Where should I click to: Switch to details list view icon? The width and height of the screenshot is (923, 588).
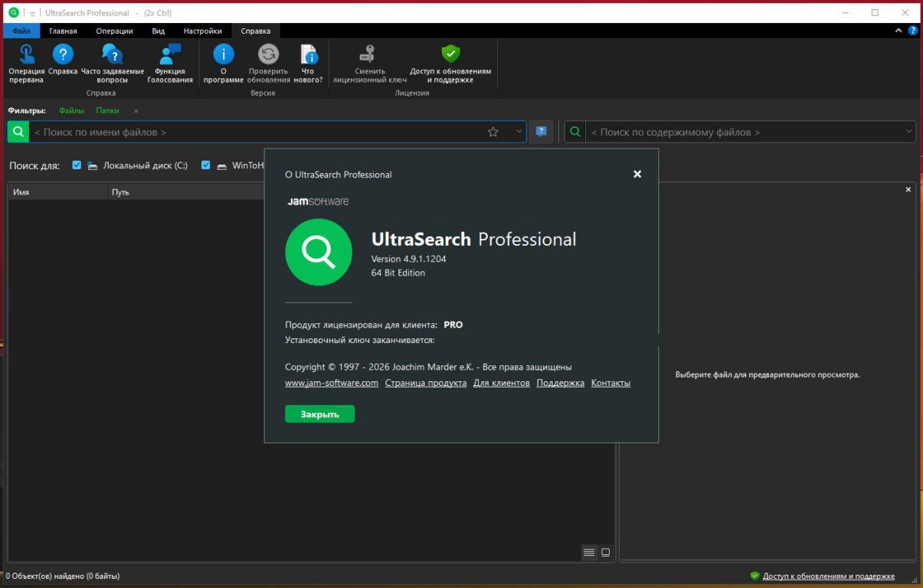pyautogui.click(x=588, y=552)
